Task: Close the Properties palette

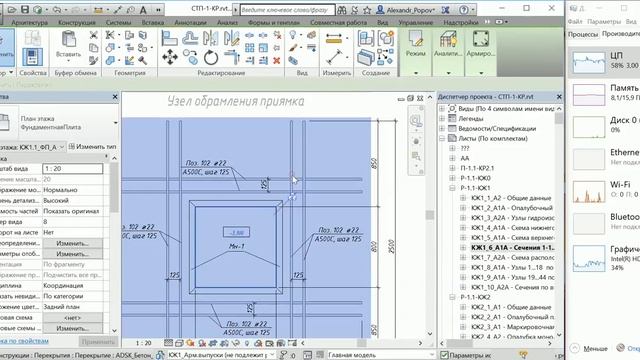Action: 115,97
